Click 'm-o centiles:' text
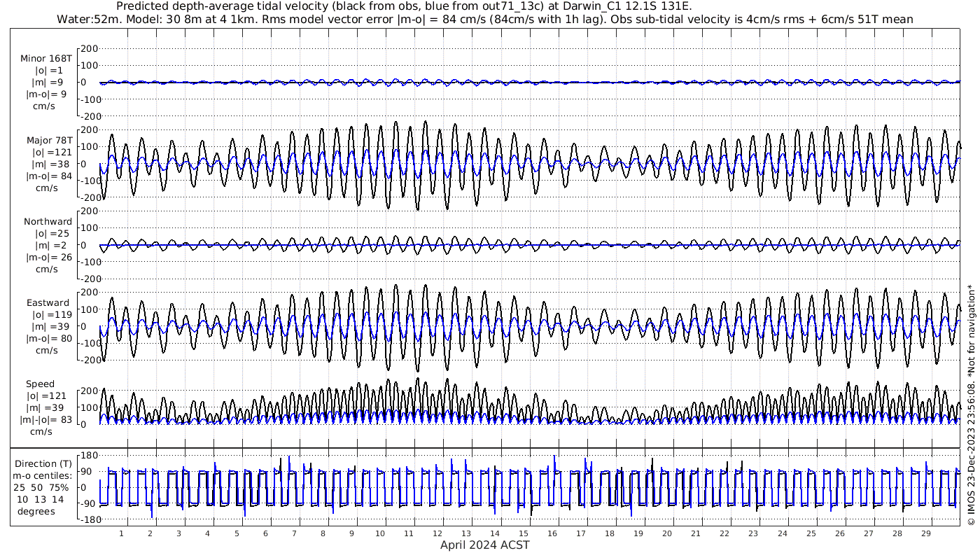Viewport: 980px width, 560px height. [x=43, y=476]
